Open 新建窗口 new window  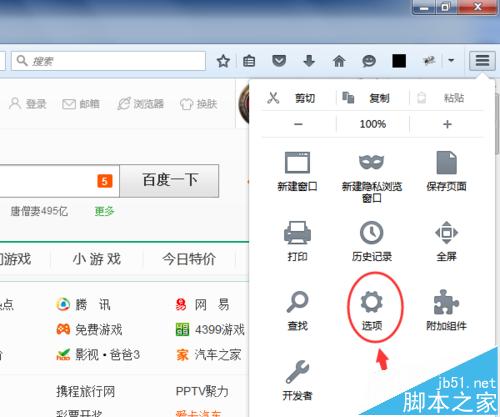coord(297,171)
